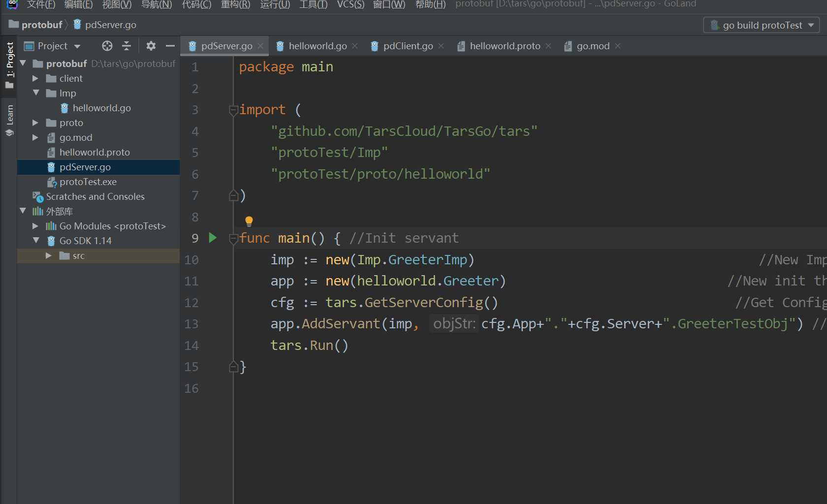This screenshot has height=504, width=827.
Task: Close the go.mod editor tab
Action: tap(618, 46)
